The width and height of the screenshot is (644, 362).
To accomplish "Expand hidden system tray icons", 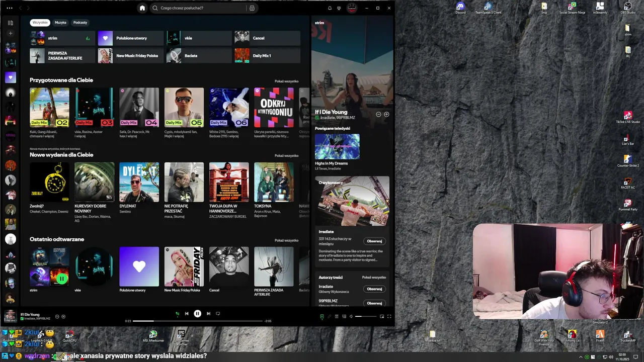I will (581, 357).
